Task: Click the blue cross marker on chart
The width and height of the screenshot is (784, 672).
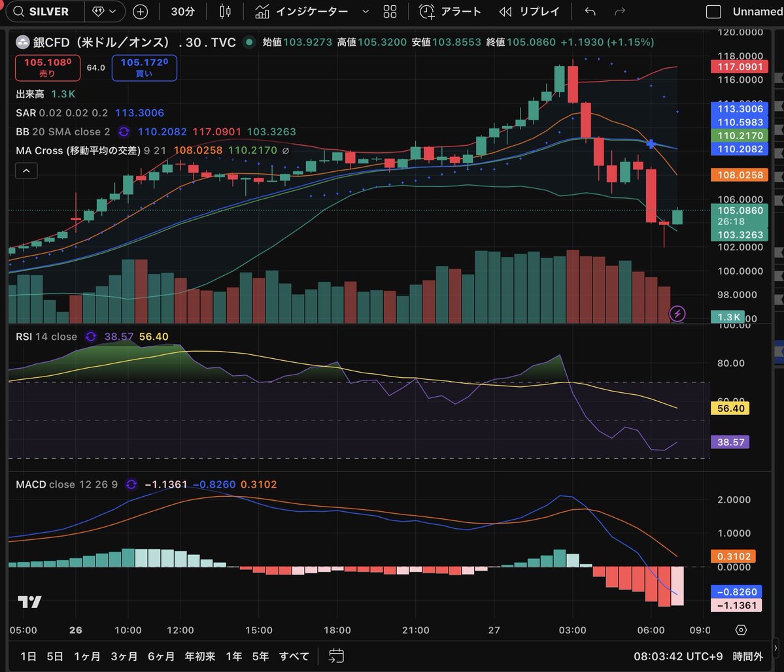Action: [x=651, y=144]
